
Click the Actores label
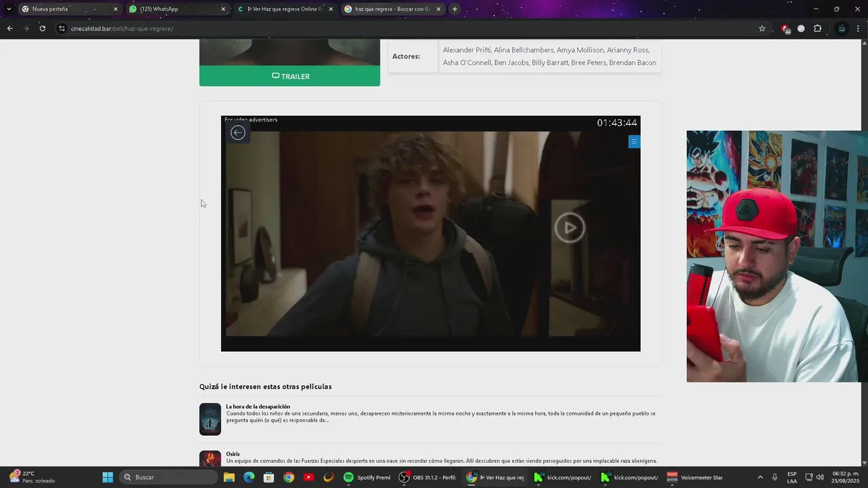[406, 56]
